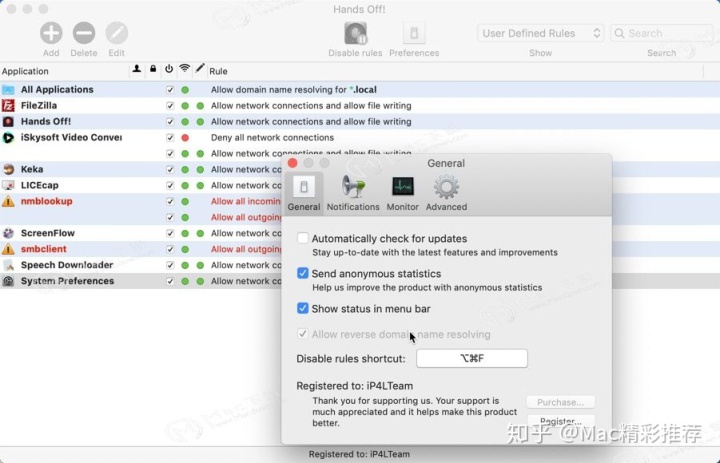Switch to the Monitor preferences tab
The image size is (720, 463).
coord(403,193)
